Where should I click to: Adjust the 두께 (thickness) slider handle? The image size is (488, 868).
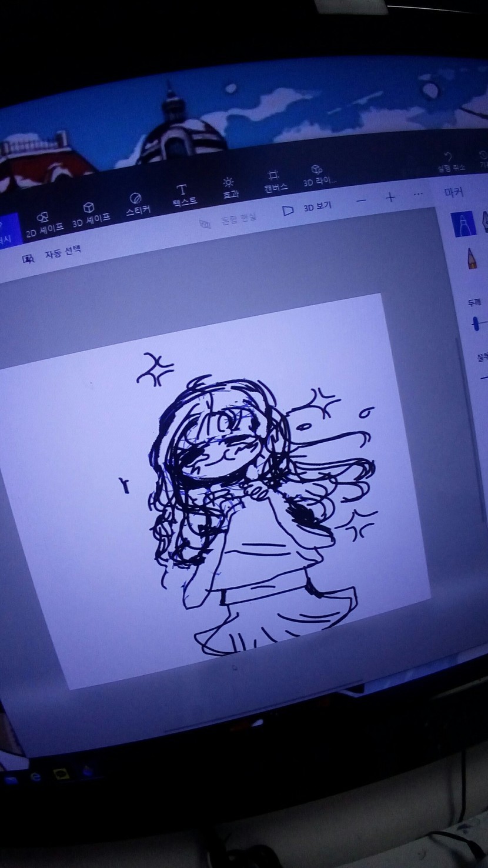475,323
